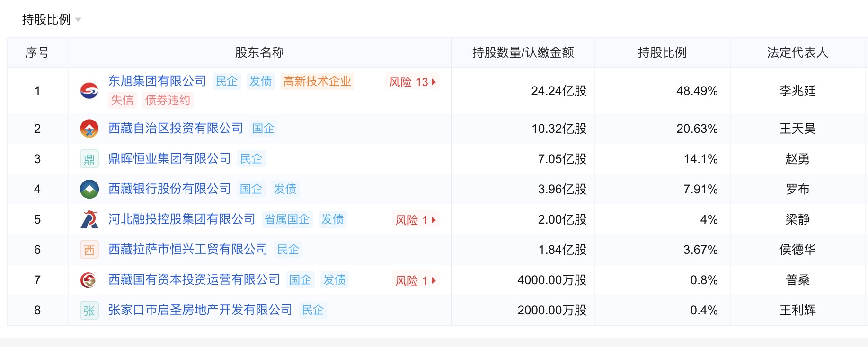Screen dimensions: 868x347
Task: Click the 西藏国有资本投资运营 logo icon
Action: [x=89, y=280]
